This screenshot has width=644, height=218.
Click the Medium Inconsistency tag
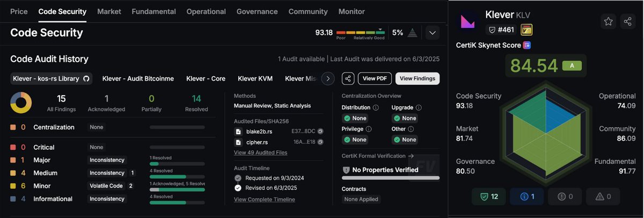(x=107, y=173)
